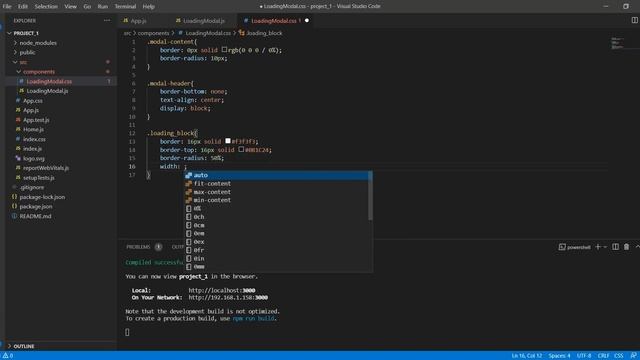This screenshot has height=360, width=640.
Task: Click the warnings indicator in status bar
Action: (8, 356)
